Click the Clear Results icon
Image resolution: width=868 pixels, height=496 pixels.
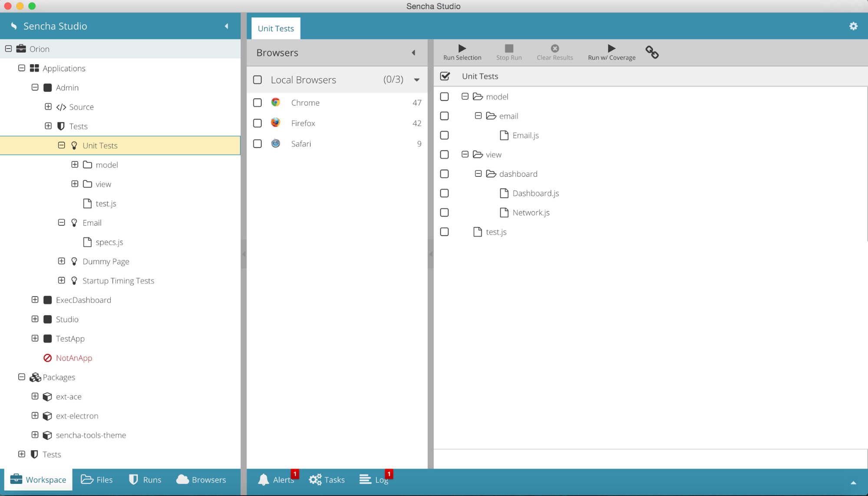pyautogui.click(x=554, y=48)
